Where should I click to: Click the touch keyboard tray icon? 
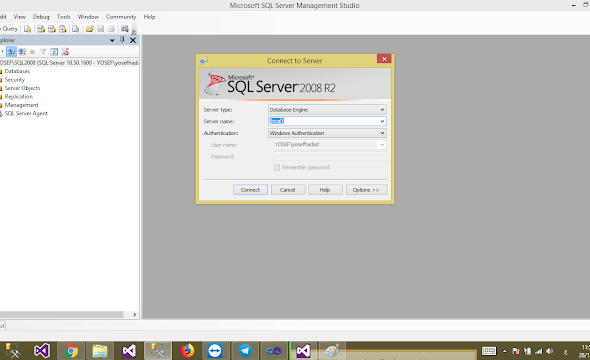point(489,351)
